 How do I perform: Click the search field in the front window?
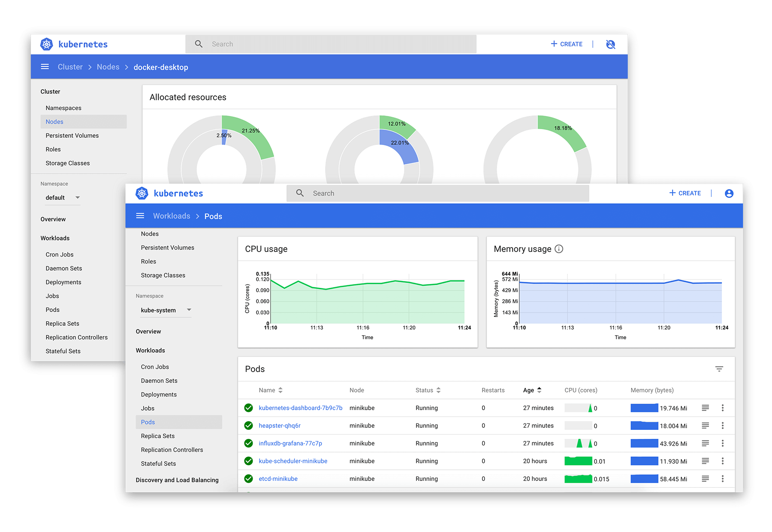click(437, 193)
